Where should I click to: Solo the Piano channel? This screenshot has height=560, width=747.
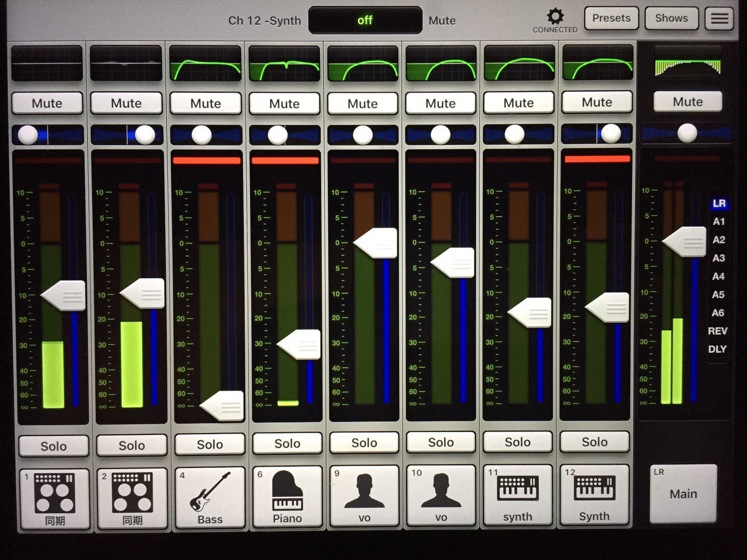tap(287, 443)
